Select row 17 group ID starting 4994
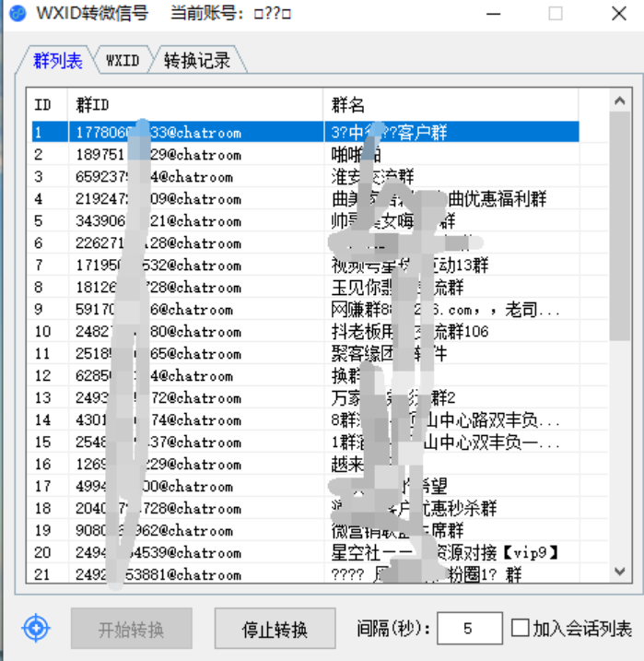The width and height of the screenshot is (644, 661). (305, 486)
